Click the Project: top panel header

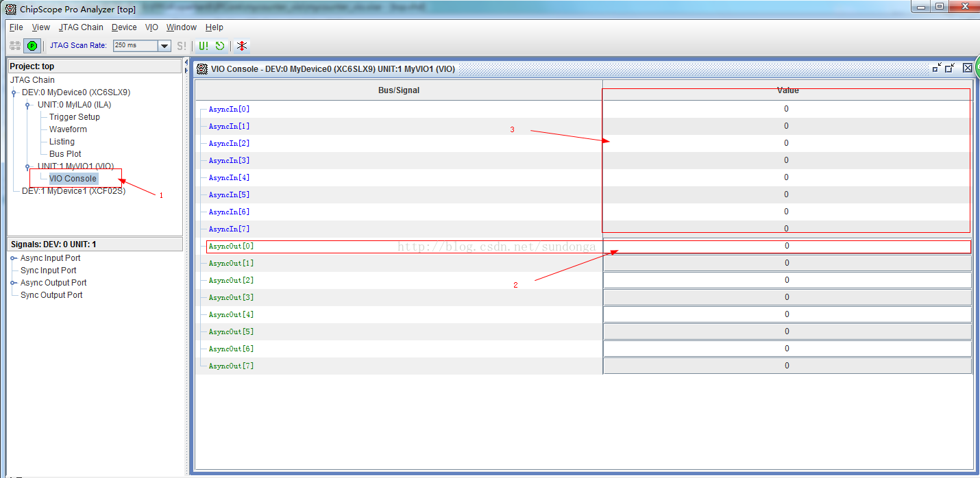(95, 66)
